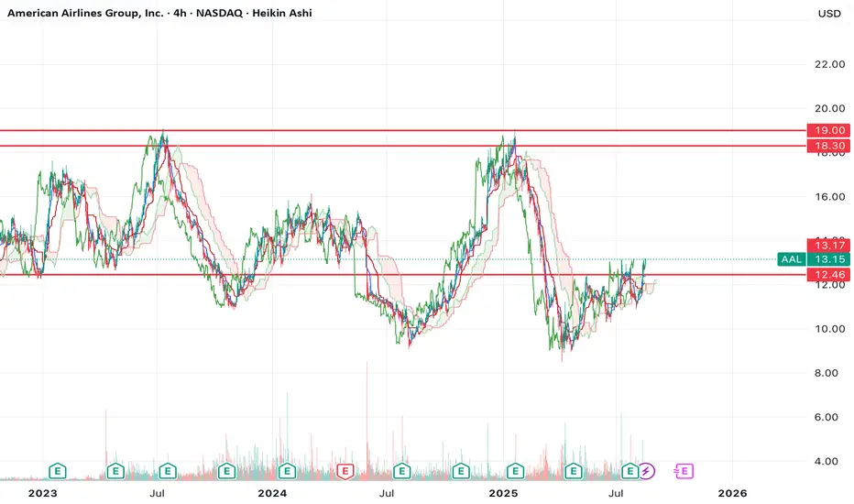
Task: Open earnings marker just above the 2023 label
Action: pos(58,471)
